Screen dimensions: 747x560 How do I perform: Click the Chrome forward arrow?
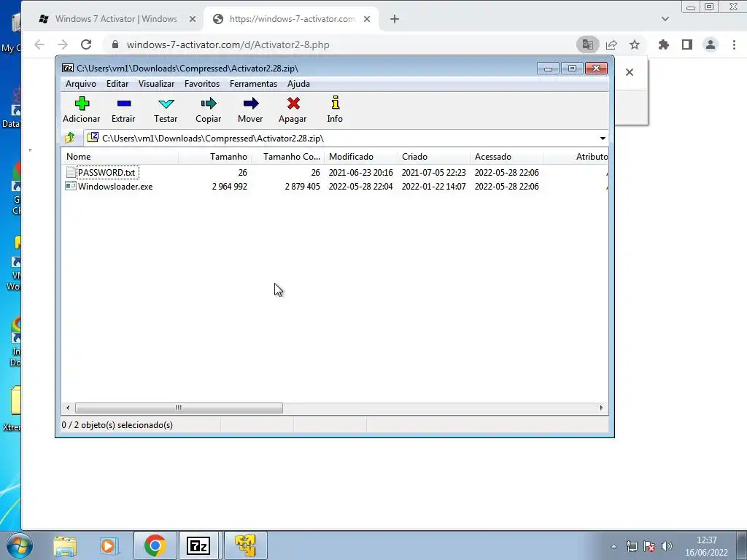click(63, 44)
